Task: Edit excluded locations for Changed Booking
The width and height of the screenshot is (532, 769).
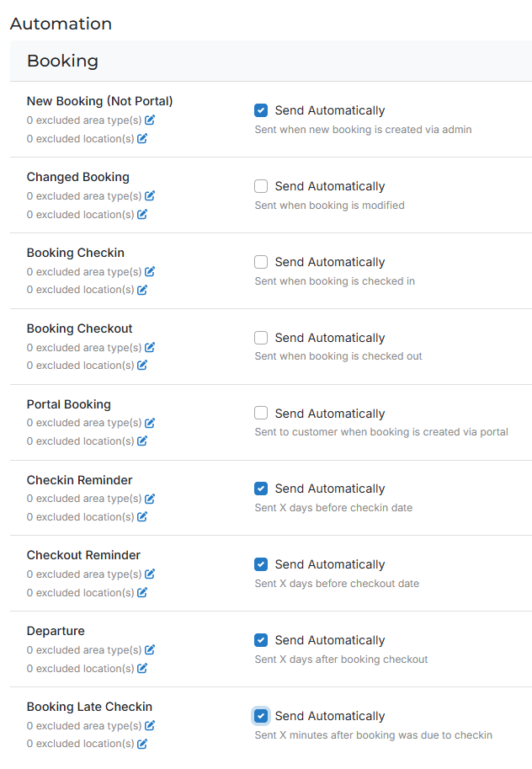Action: 142,215
